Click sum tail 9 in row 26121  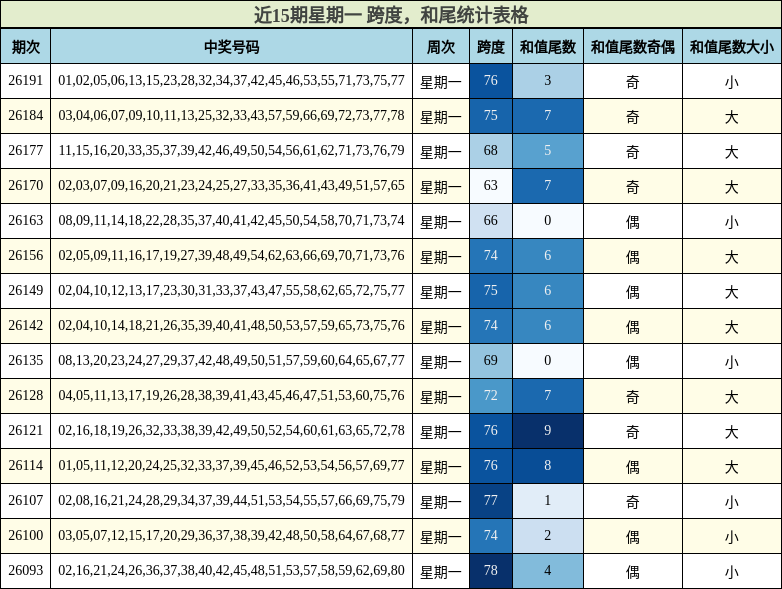coord(548,430)
